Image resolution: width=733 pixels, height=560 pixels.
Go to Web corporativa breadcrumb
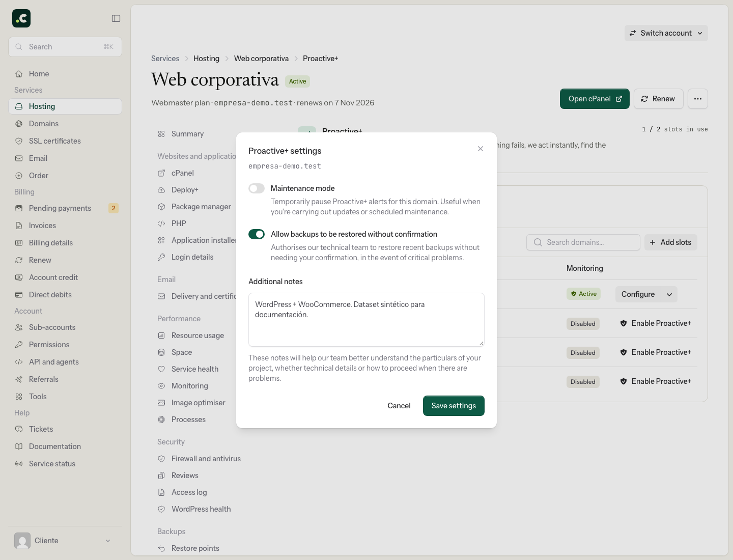tap(261, 59)
